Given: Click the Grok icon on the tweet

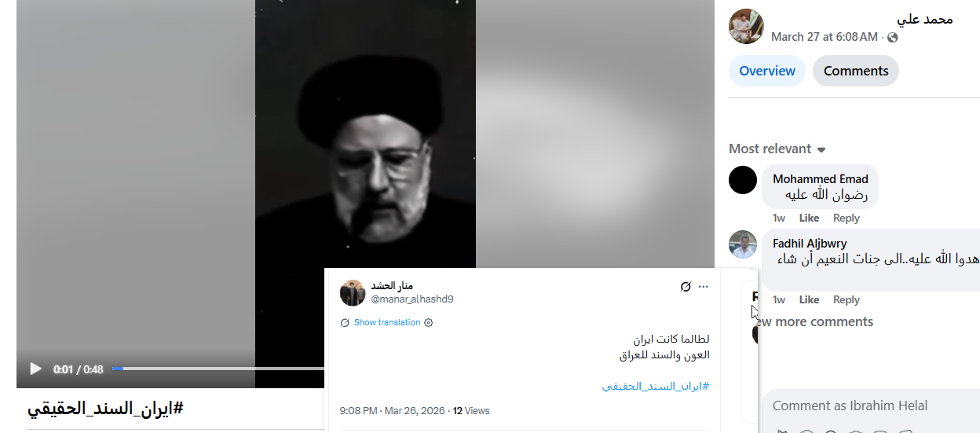Looking at the screenshot, I should (686, 287).
